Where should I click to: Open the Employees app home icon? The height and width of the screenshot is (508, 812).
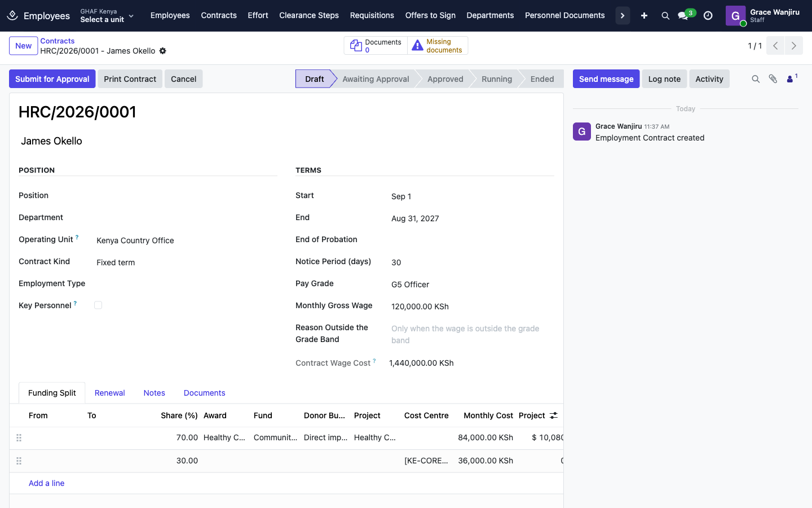click(x=12, y=15)
